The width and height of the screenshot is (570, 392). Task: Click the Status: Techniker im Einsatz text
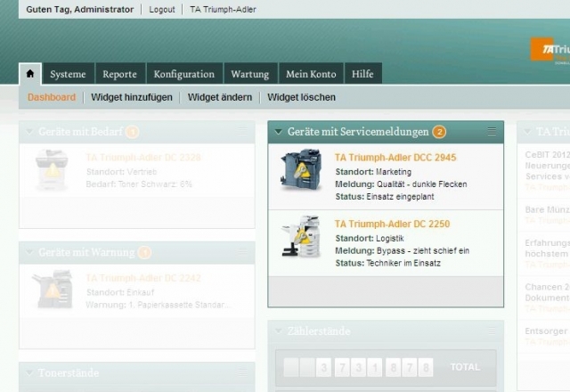388,264
